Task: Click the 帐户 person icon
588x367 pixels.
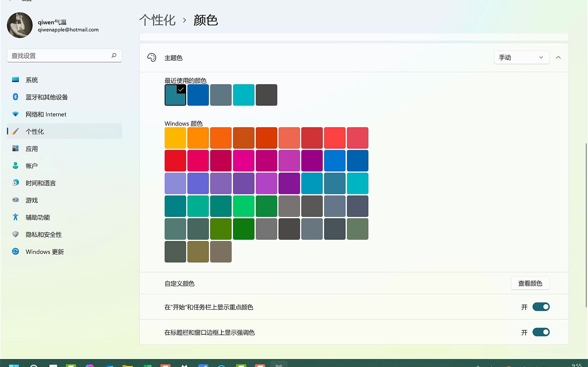Action: [15, 165]
